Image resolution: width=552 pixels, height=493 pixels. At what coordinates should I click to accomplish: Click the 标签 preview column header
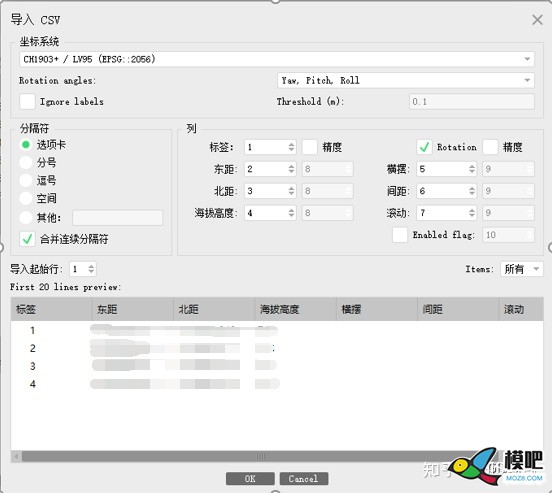click(x=51, y=309)
